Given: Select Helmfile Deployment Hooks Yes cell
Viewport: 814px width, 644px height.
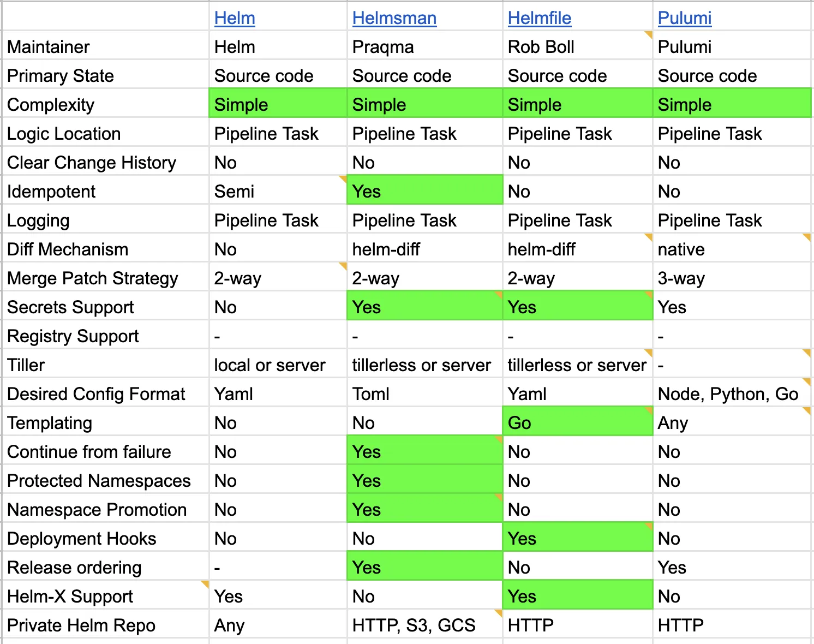Looking at the screenshot, I should [x=578, y=537].
